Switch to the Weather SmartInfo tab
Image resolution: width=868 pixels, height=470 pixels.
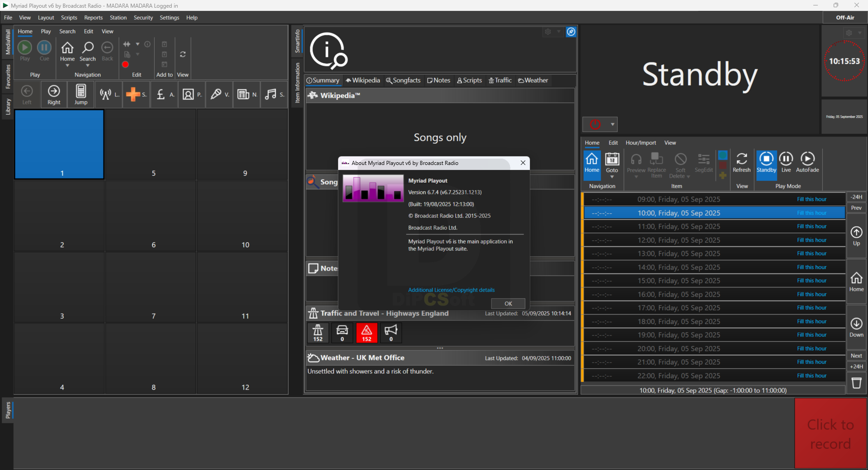point(533,80)
